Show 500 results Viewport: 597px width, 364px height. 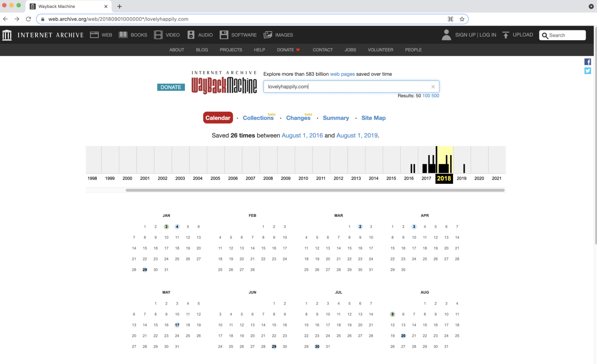pos(435,96)
